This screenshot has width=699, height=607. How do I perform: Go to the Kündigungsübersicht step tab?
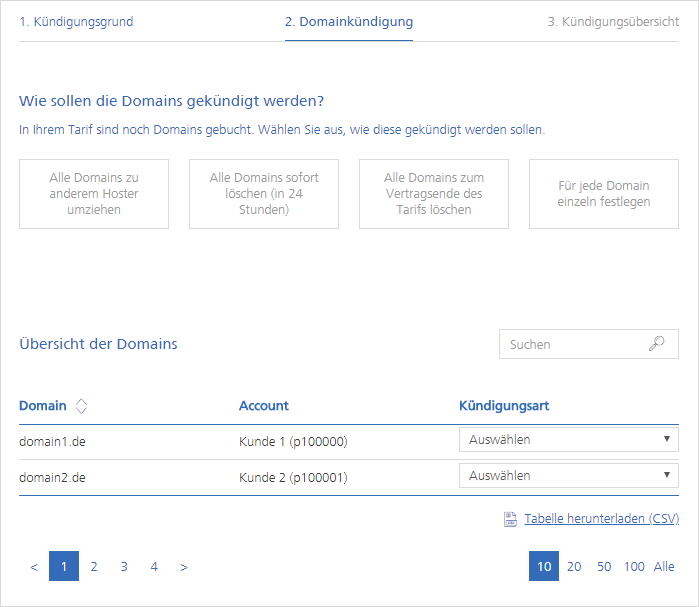tap(613, 22)
